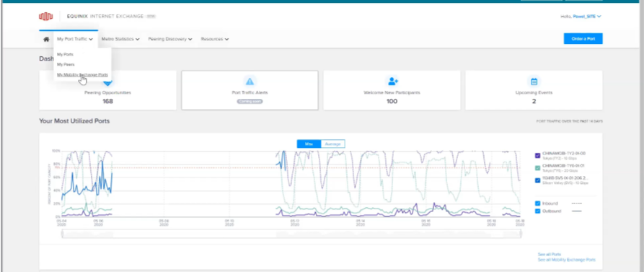Click the purple Tokyo TY2 port swatch
Screen dimensions: 644x272
pyautogui.click(x=537, y=155)
